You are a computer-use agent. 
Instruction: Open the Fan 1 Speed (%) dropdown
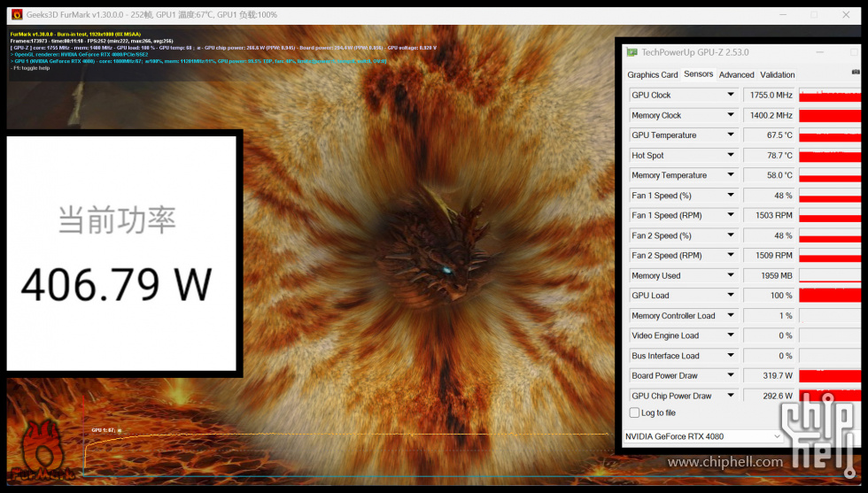tap(731, 196)
